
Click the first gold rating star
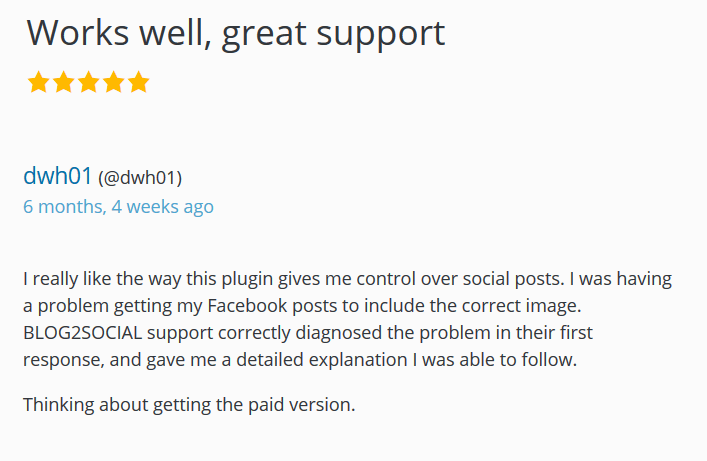[x=38, y=82]
